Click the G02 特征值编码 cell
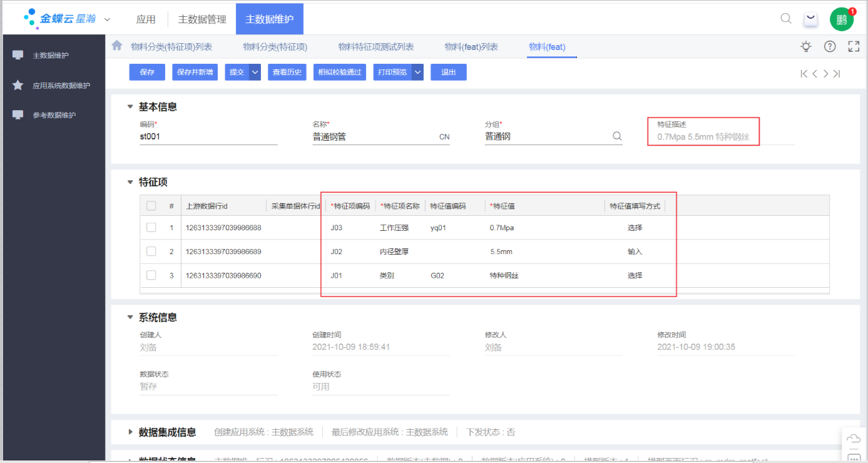This screenshot has height=463, width=868. (455, 275)
